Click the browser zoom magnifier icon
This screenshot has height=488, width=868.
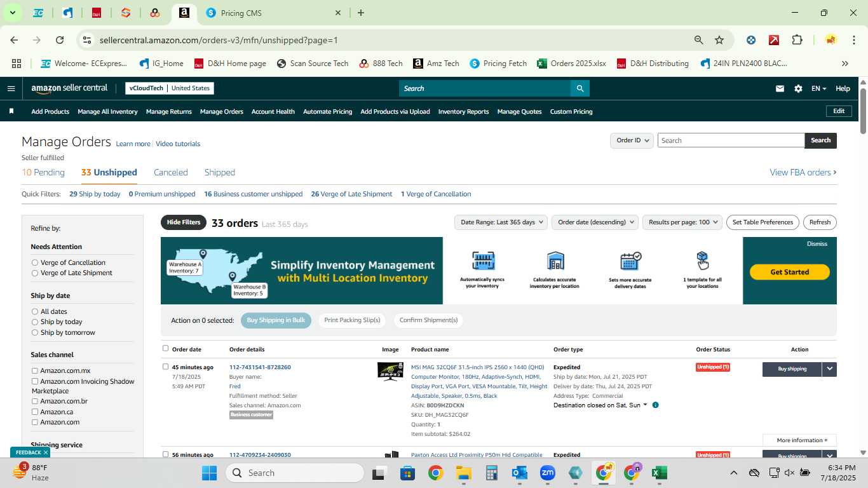[699, 40]
